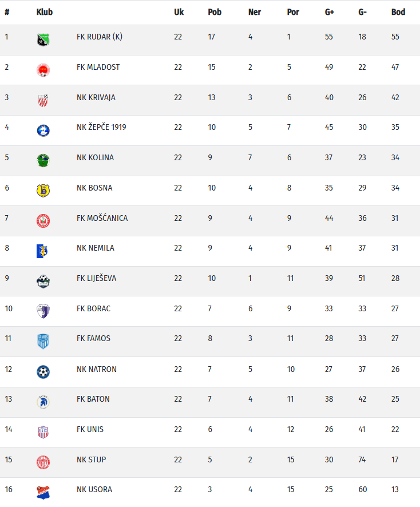Click the NK Žepče 1919 club logo

[x=43, y=130]
